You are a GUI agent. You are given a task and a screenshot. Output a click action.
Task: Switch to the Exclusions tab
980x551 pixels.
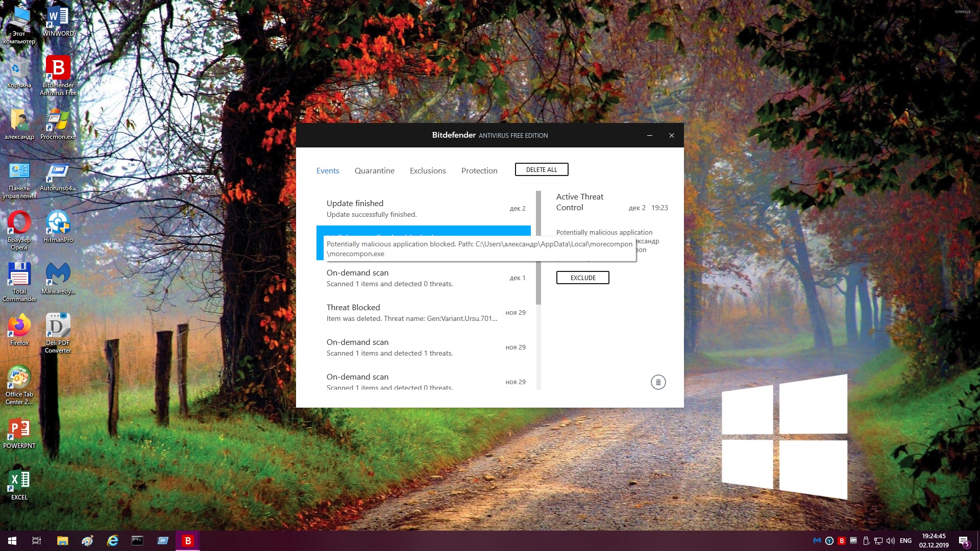(x=428, y=170)
